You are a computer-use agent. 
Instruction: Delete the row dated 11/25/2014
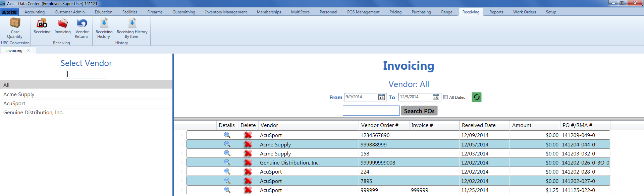coord(248,190)
